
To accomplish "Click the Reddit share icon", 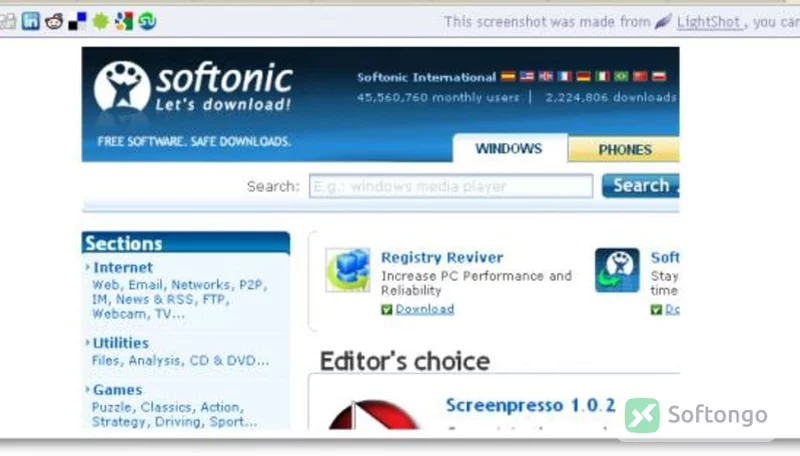I will coord(54,21).
